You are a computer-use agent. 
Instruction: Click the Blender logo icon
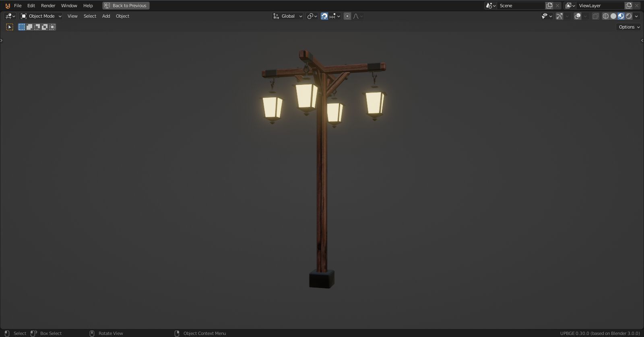click(7, 6)
